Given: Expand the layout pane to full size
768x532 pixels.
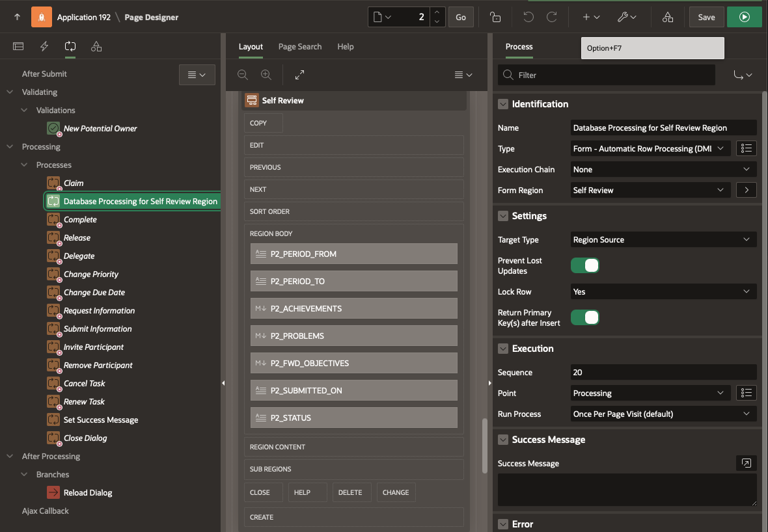Looking at the screenshot, I should coord(299,75).
